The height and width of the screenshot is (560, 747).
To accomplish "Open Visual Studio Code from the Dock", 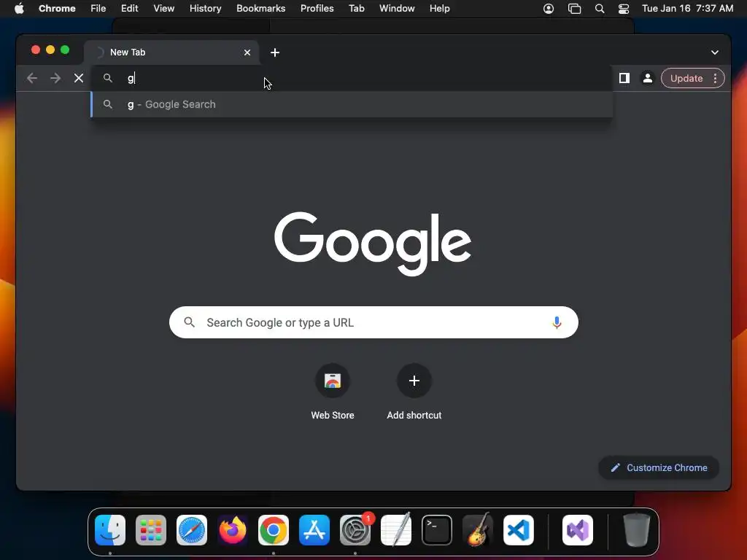I will (x=519, y=530).
